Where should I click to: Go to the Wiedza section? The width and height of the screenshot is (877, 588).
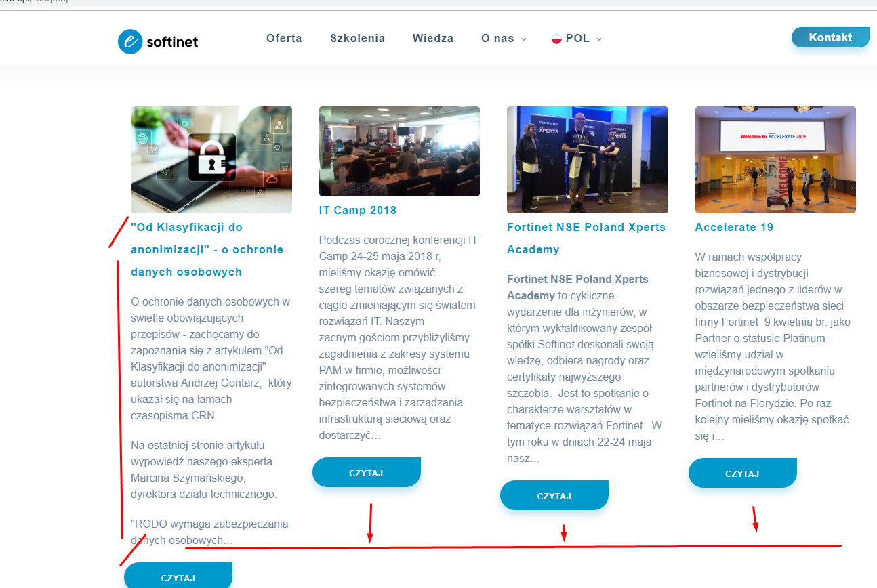[433, 38]
